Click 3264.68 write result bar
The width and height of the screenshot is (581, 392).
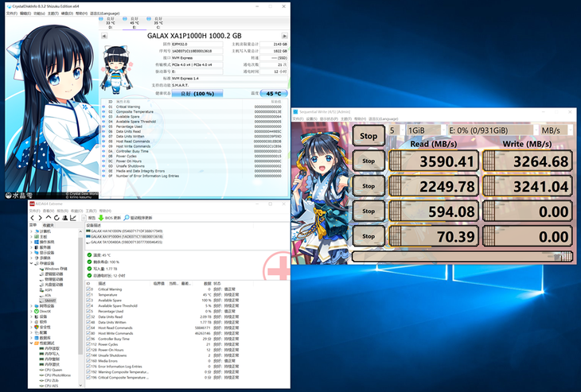coord(528,161)
